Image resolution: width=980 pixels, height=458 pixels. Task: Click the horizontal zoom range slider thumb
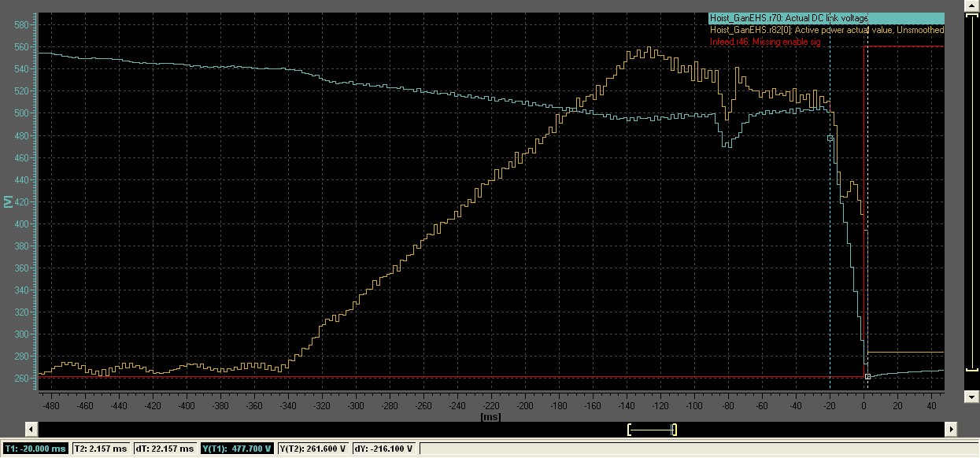click(x=652, y=429)
